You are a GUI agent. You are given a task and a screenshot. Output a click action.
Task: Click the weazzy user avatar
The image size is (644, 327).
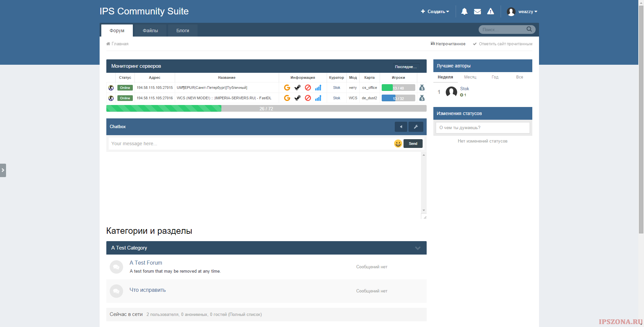pyautogui.click(x=511, y=12)
